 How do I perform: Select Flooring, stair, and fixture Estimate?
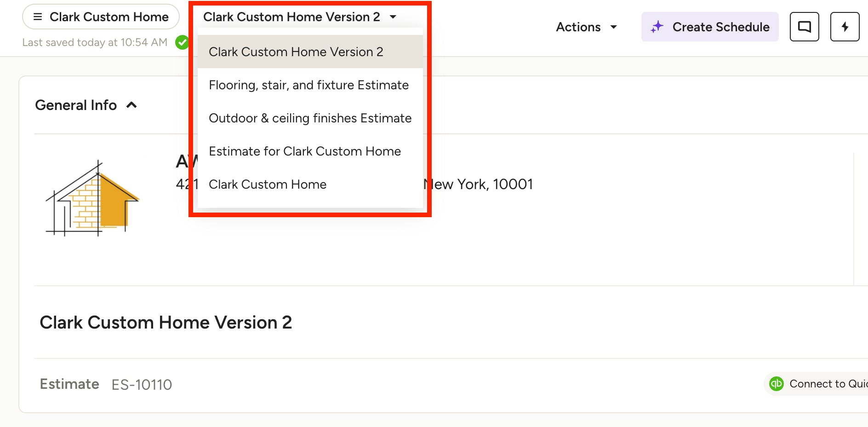[308, 85]
